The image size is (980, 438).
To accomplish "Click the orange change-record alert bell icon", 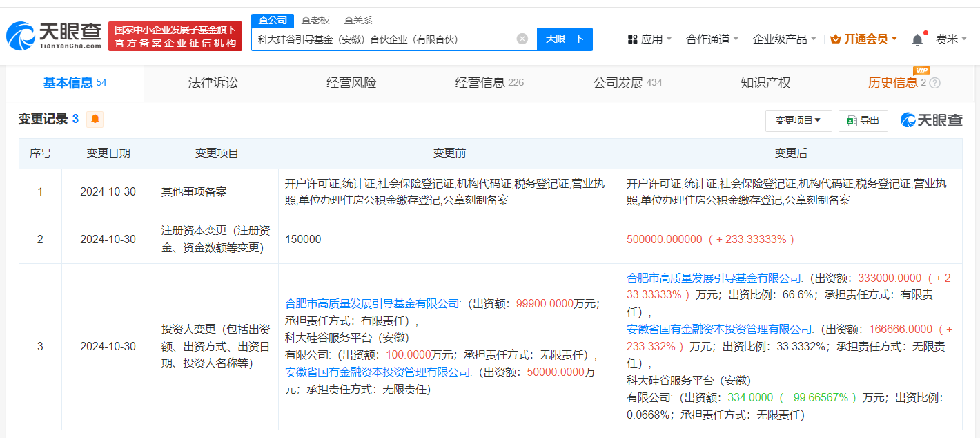I will [95, 119].
